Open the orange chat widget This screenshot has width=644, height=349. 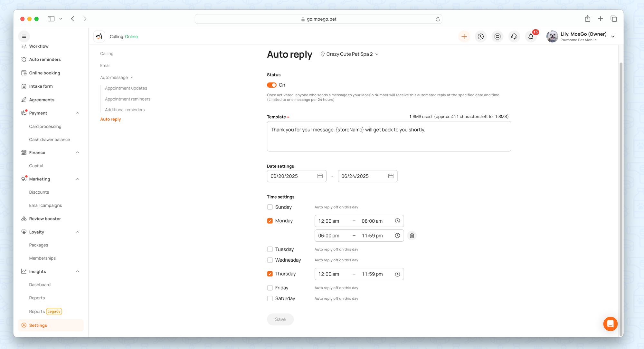pyautogui.click(x=610, y=324)
